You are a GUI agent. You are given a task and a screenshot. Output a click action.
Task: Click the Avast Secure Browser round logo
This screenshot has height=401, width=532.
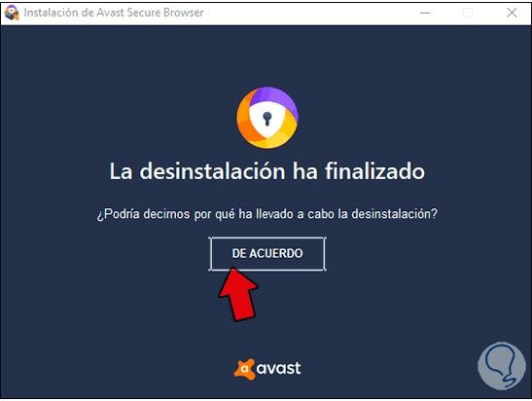click(267, 118)
